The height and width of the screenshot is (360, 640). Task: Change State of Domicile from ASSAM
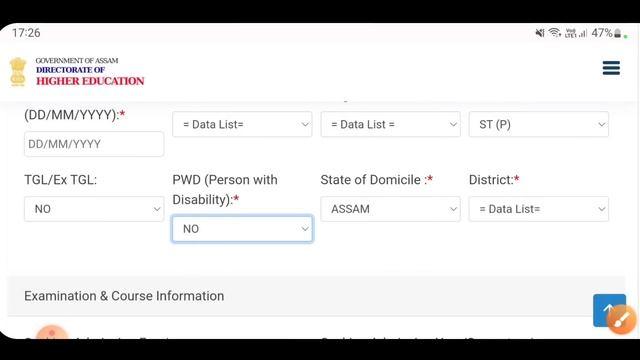tap(390, 209)
